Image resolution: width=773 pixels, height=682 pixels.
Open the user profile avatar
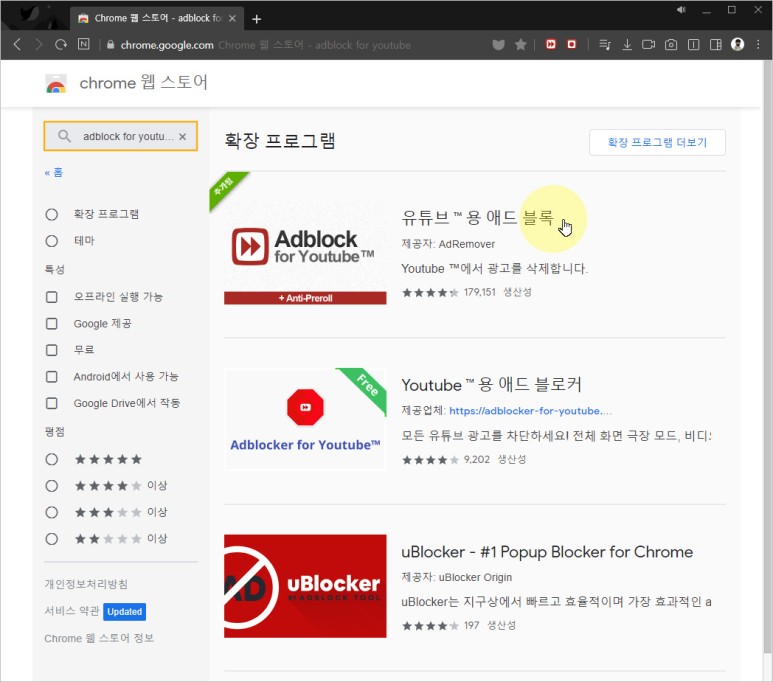point(738,44)
